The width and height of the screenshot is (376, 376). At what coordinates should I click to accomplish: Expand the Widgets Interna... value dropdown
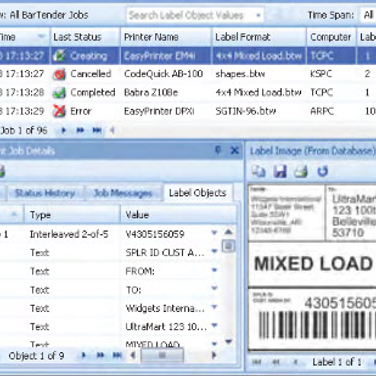click(x=214, y=307)
